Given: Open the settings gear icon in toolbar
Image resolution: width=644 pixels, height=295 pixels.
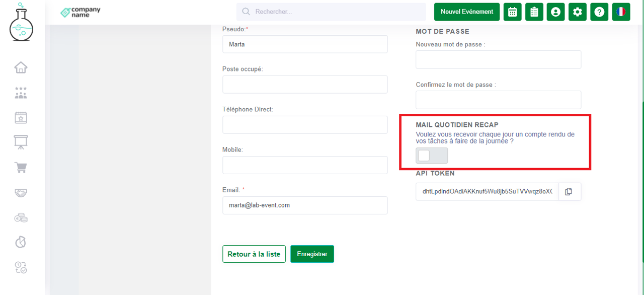Looking at the screenshot, I should [x=578, y=12].
